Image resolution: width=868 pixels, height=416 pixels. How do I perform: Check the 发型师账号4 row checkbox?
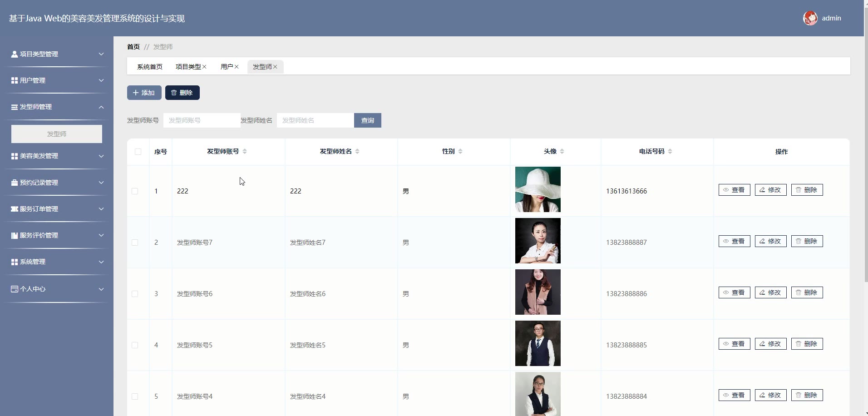[x=135, y=396]
